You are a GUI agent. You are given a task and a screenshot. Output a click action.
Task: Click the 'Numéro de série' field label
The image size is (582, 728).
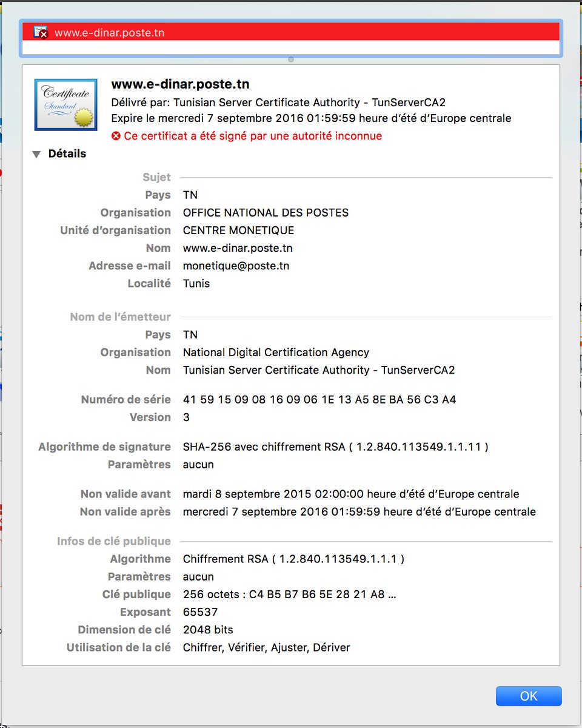pos(126,400)
